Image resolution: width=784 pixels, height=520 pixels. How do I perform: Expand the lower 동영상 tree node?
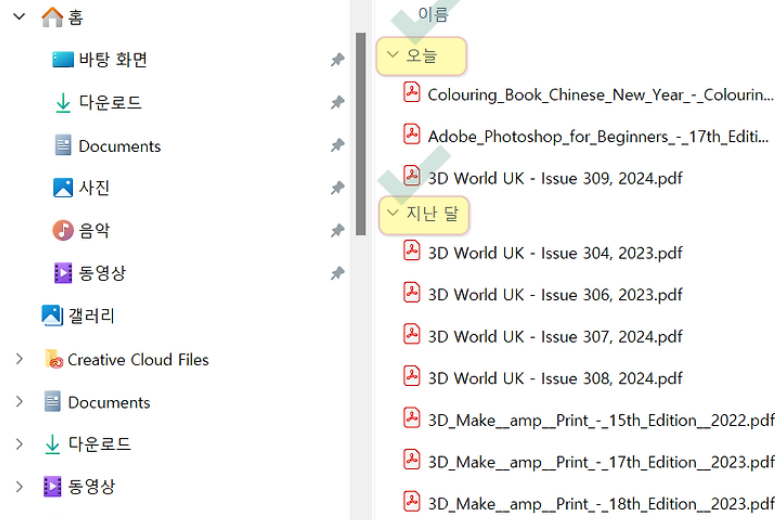[x=19, y=486]
